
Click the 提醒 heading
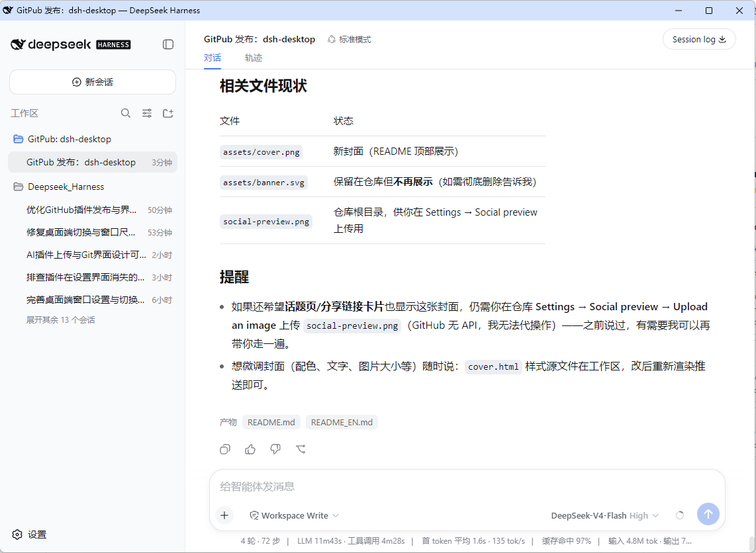pyautogui.click(x=234, y=277)
